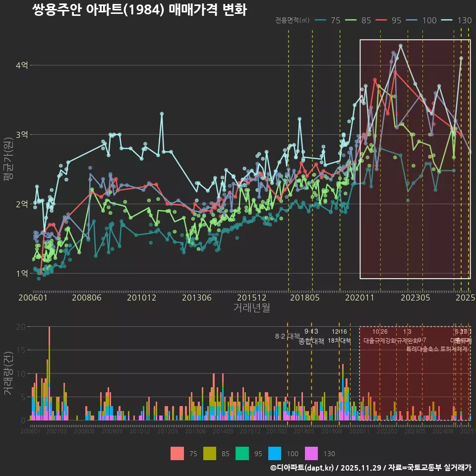476x476 pixels.
Task: Click the 12·16 18차대책 marker label
Action: click(340, 336)
